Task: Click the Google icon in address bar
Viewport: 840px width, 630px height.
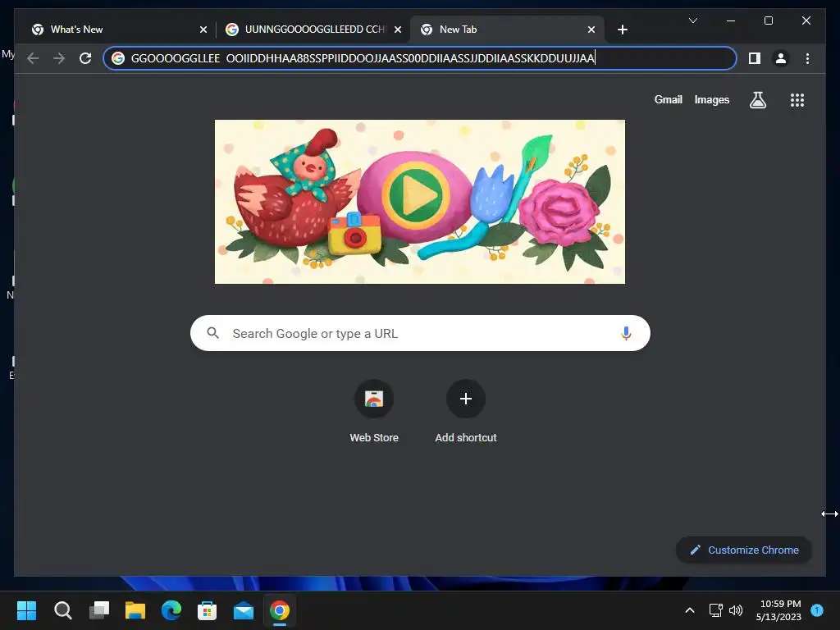Action: pyautogui.click(x=118, y=58)
